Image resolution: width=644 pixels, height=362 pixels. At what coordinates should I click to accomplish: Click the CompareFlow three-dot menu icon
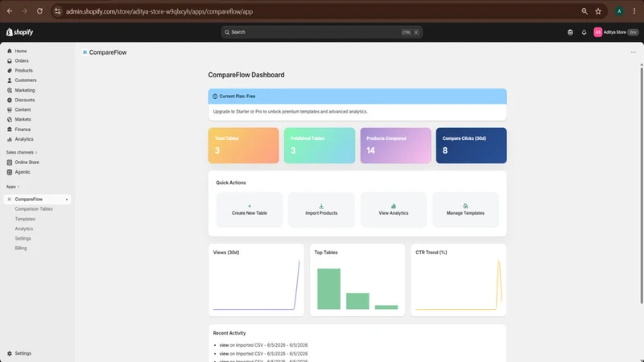633,52
